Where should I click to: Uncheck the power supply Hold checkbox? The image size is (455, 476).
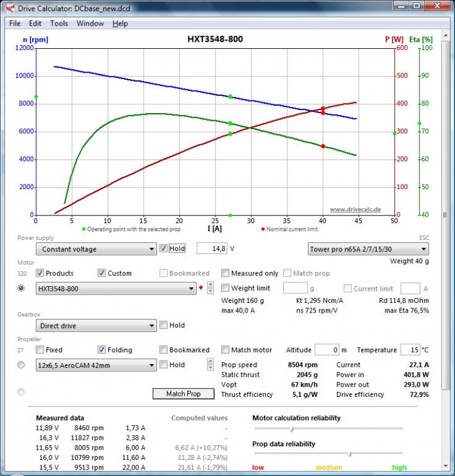163,249
